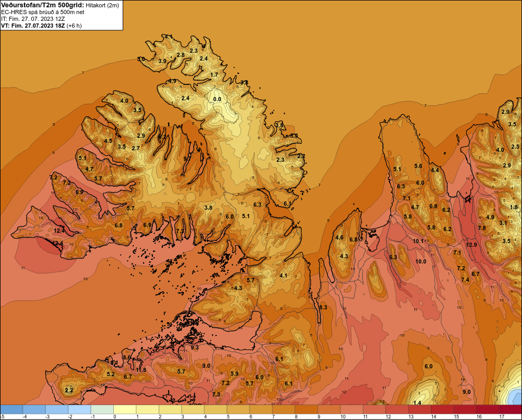Click the '10.1' temperature reading

click(418, 241)
